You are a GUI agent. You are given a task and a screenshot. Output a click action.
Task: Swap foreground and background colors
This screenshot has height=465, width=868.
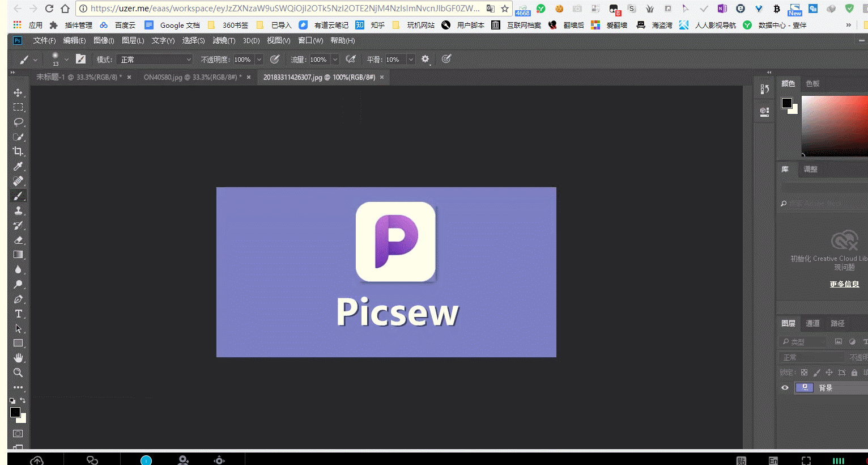(x=23, y=400)
